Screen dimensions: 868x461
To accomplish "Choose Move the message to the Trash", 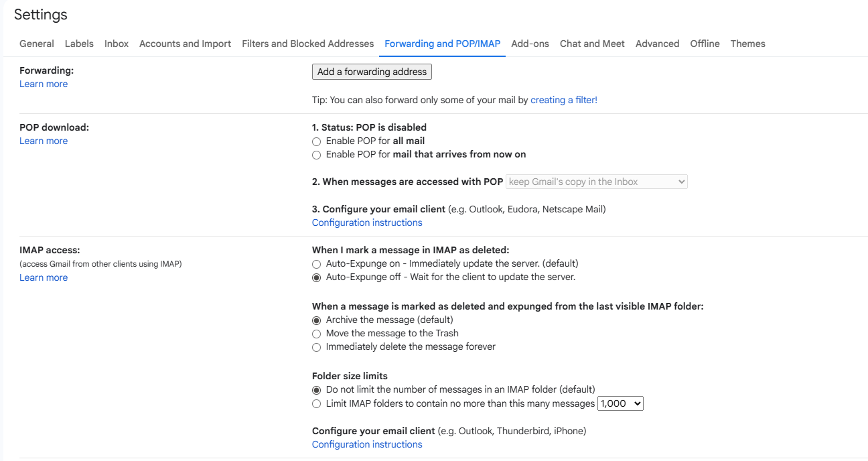I will pos(316,334).
